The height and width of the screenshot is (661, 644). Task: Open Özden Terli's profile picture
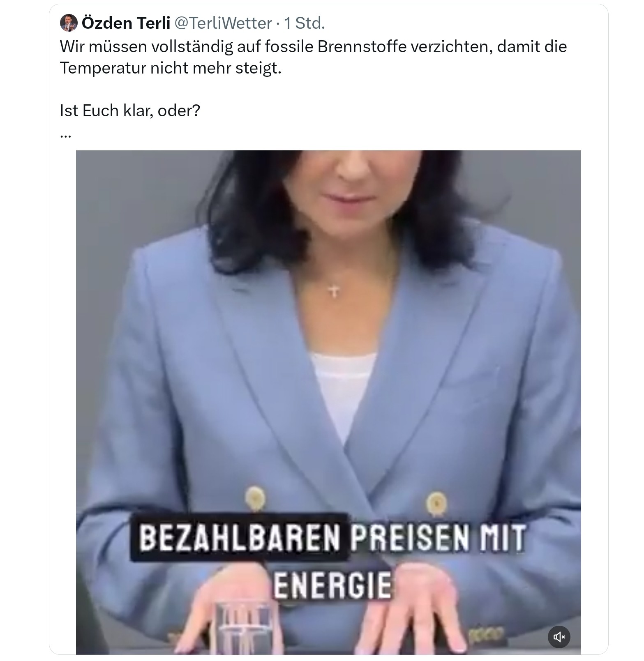point(69,23)
